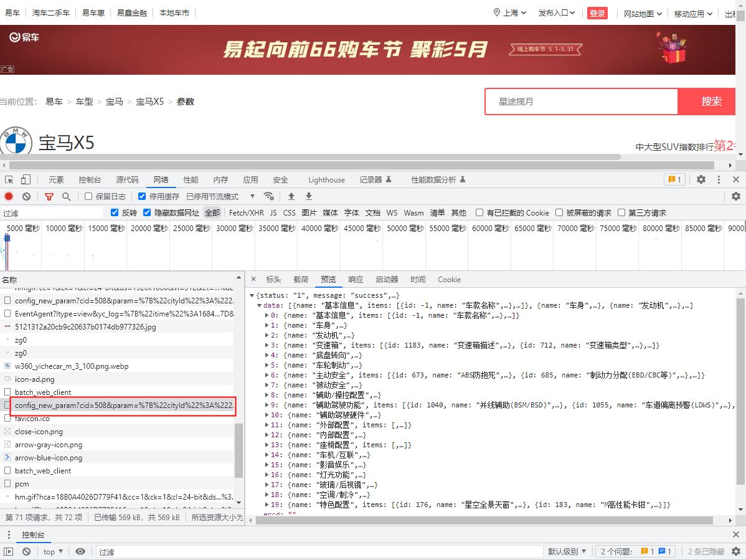Select the inspect element picker icon

(x=9, y=179)
